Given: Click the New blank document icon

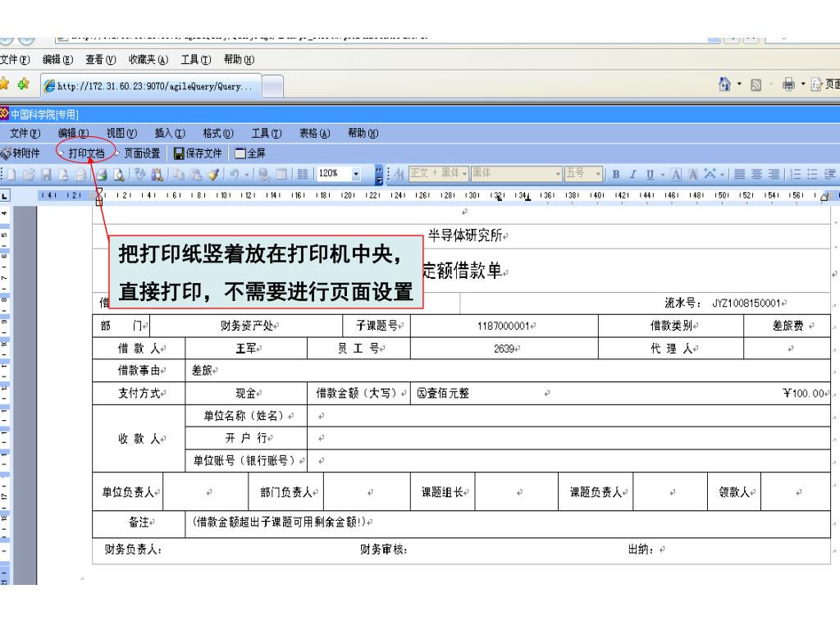Looking at the screenshot, I should point(11,174).
